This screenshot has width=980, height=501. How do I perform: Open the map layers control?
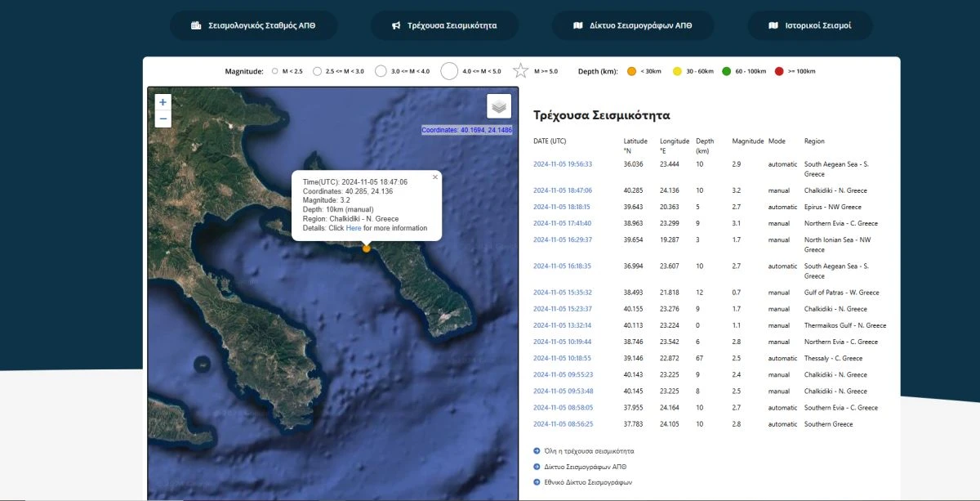pos(499,106)
